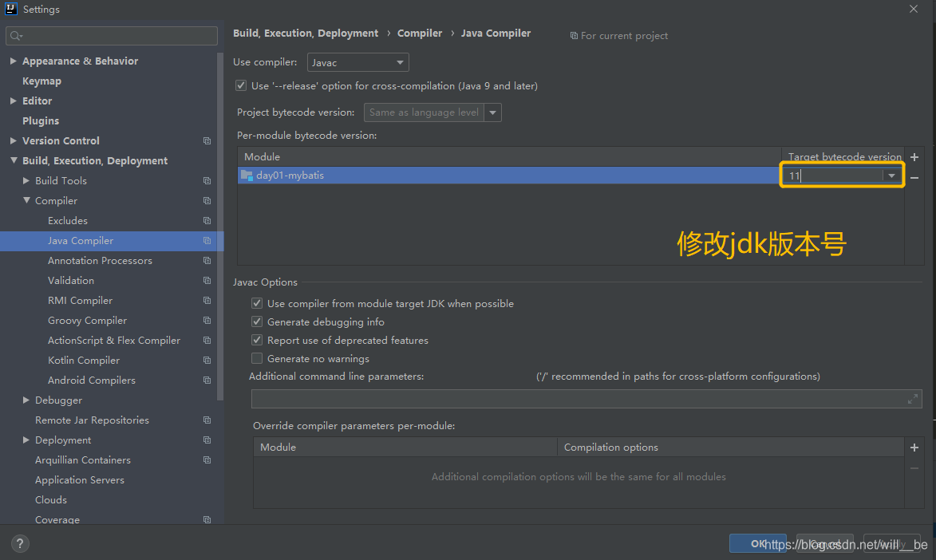
Task: Toggle Generate debugging info checkbox
Action: coord(257,321)
